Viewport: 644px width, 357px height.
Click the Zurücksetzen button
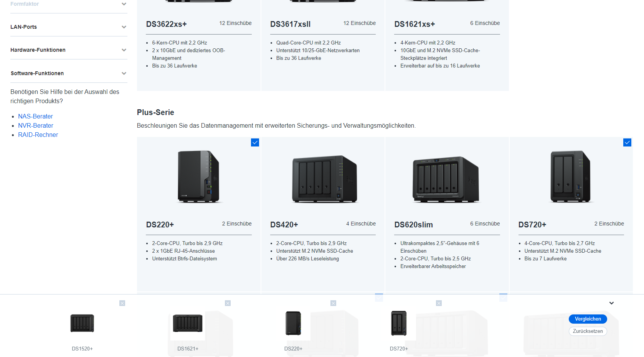(x=588, y=331)
